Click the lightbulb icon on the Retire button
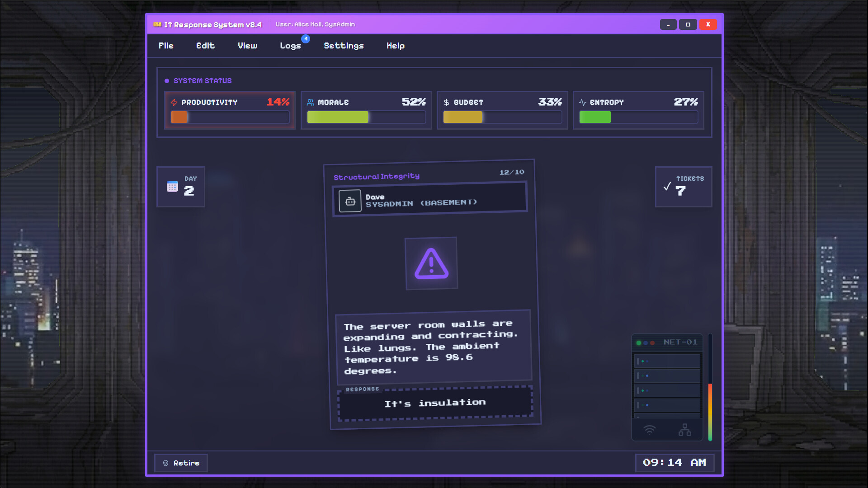868x488 pixels. point(166,463)
